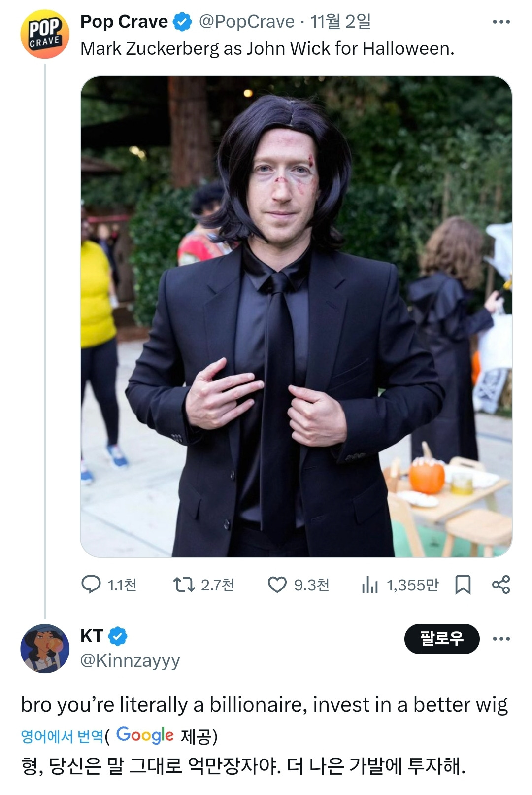Click the retweet arrows icon
The image size is (532, 795).
184,585
